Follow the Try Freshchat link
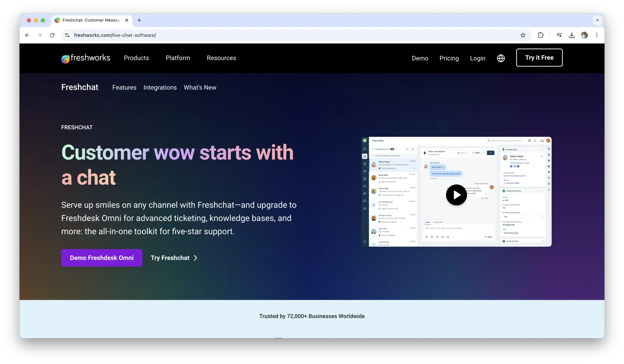Viewport: 624px width, 364px height. point(174,258)
